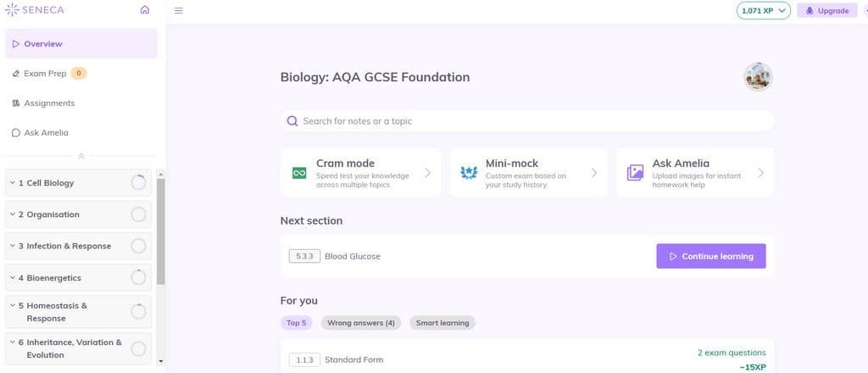Select the Smart learning filter chip
868x373 pixels.
click(x=442, y=323)
